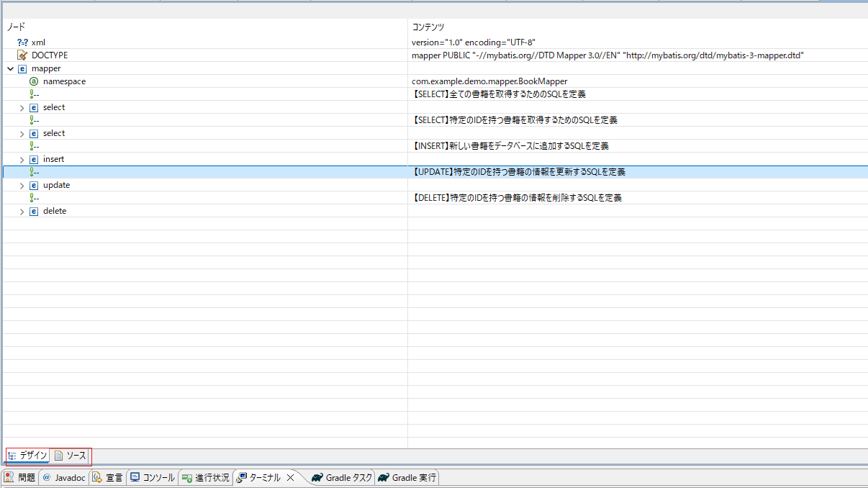Click the mapper element icon
868x488 pixels.
pyautogui.click(x=22, y=68)
